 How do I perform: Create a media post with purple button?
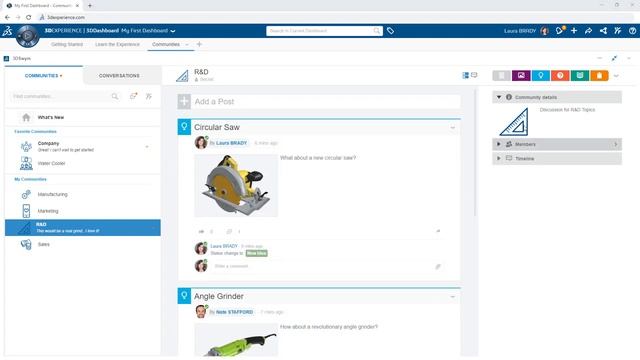[x=521, y=76]
